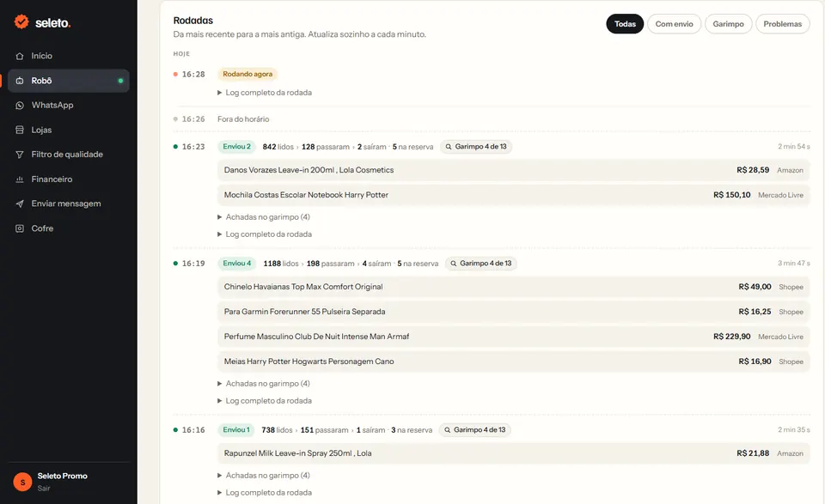
Task: Expand Log completo for 16:23 round
Action: point(265,234)
